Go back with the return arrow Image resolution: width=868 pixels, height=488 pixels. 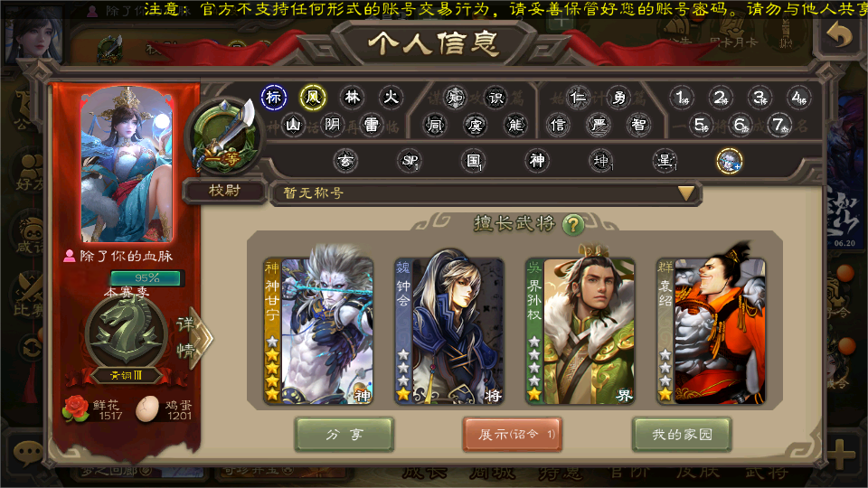coord(839,35)
